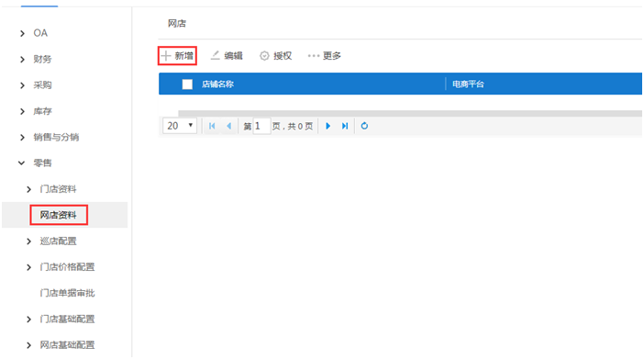
Task: Refresh the shop list table
Action: pos(364,126)
